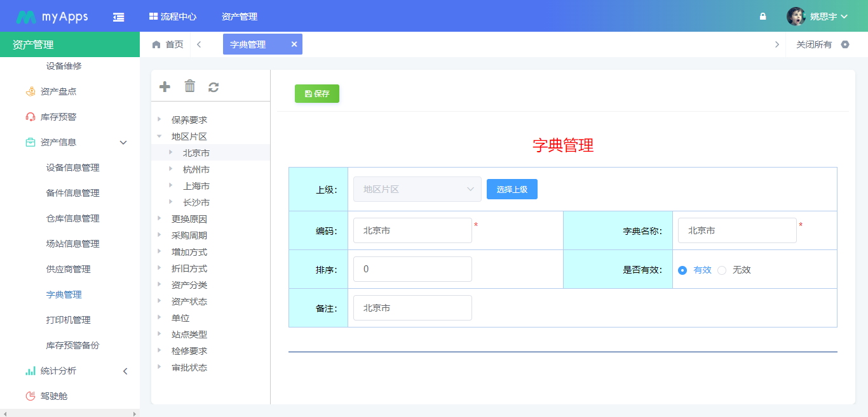Click the gear icon beside 关闭所有
Viewport: 868px width, 417px height.
(845, 44)
